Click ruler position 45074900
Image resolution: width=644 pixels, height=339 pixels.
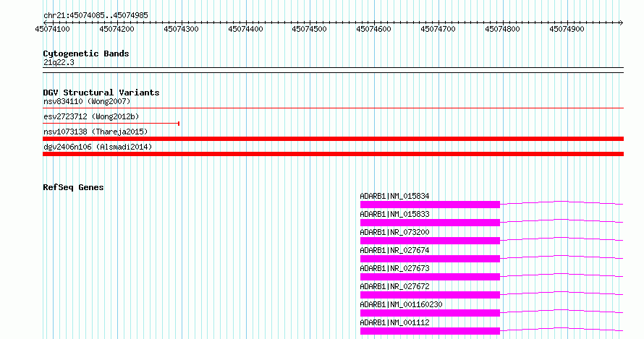tap(567, 29)
